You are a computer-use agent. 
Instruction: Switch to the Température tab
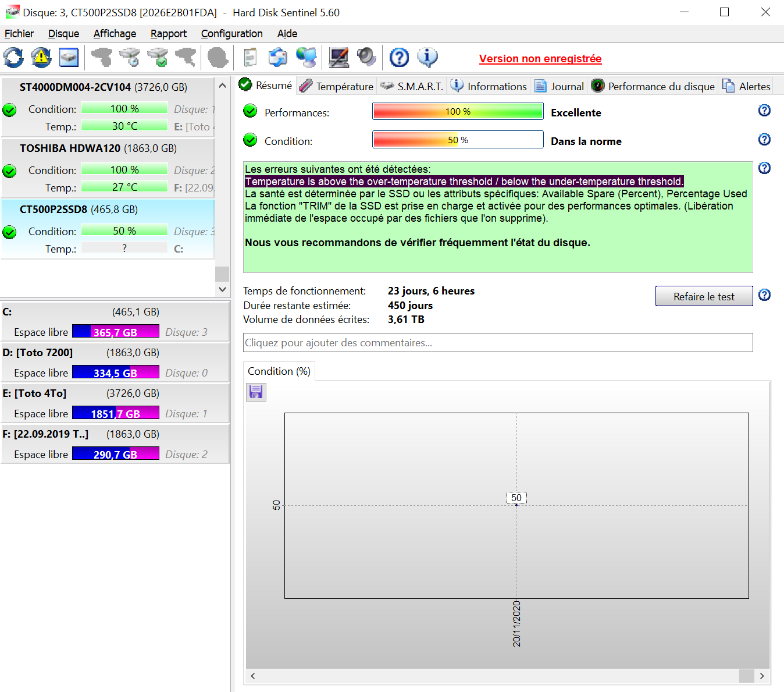point(337,86)
